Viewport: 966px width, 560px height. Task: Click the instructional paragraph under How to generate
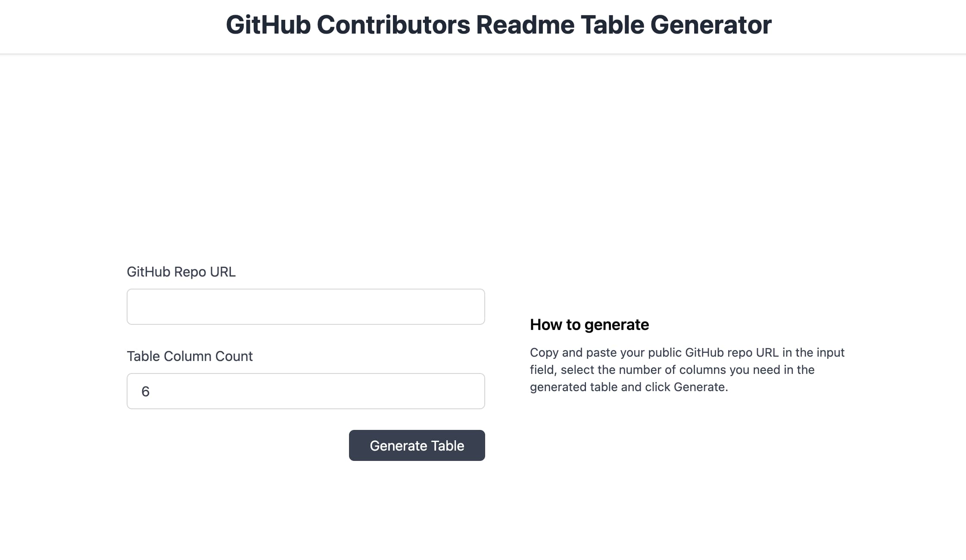pos(687,369)
